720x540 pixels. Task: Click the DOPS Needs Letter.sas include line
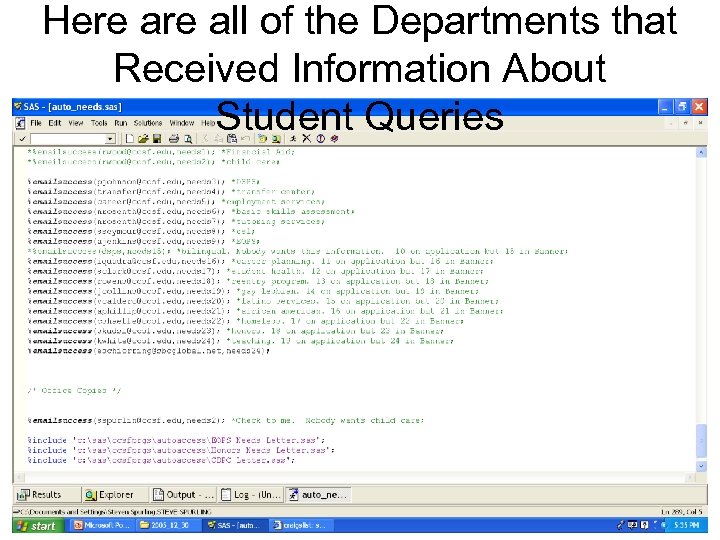click(176, 440)
